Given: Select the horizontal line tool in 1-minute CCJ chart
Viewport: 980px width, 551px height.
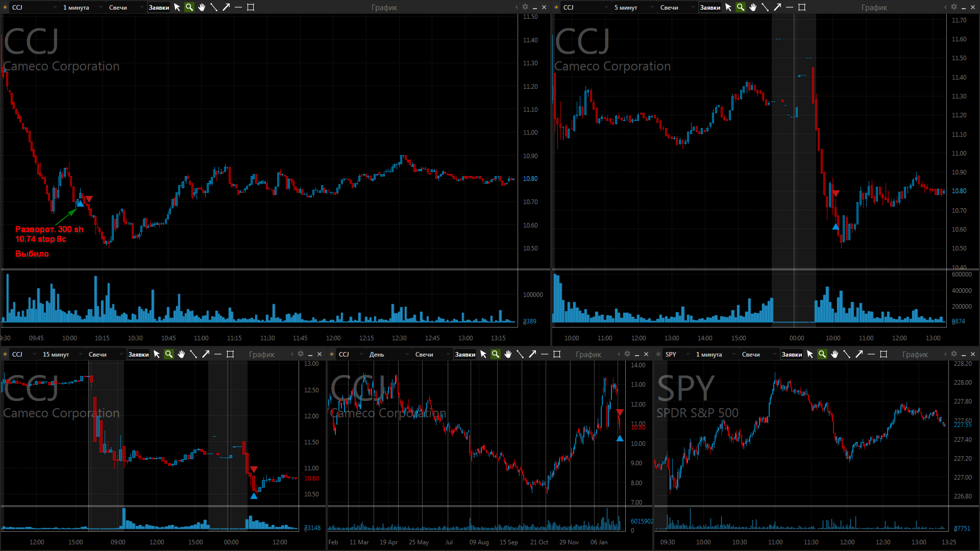Looking at the screenshot, I should [x=238, y=7].
